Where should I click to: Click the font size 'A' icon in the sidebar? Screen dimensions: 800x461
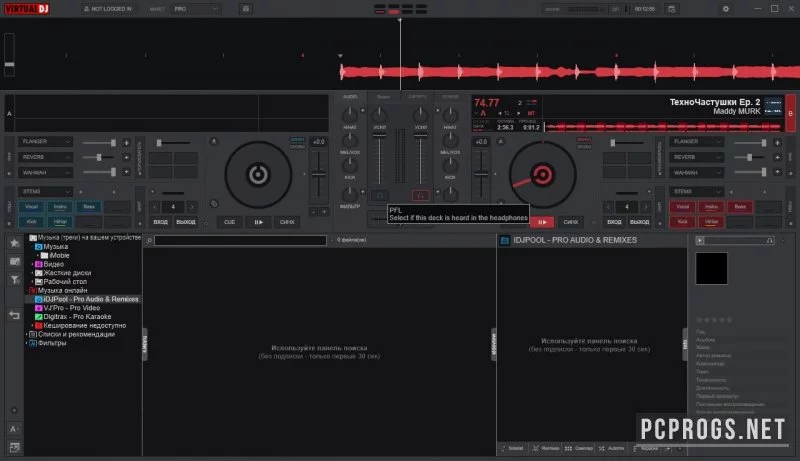(x=14, y=429)
